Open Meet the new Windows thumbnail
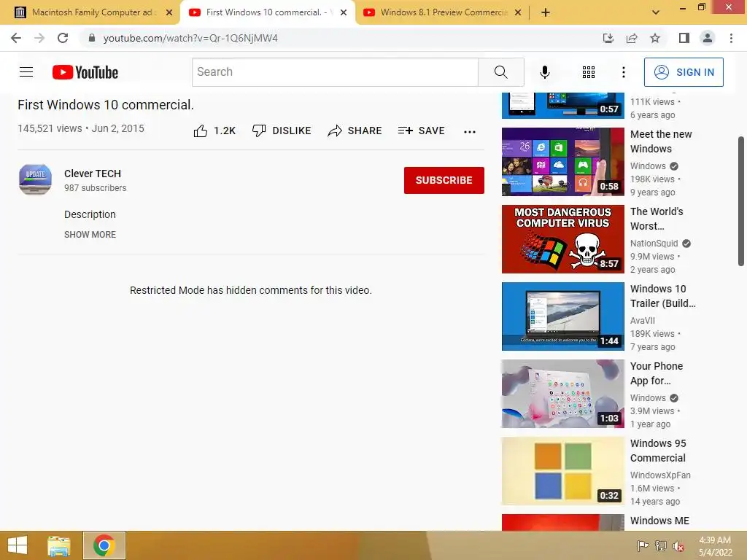The image size is (747, 560). pyautogui.click(x=562, y=161)
